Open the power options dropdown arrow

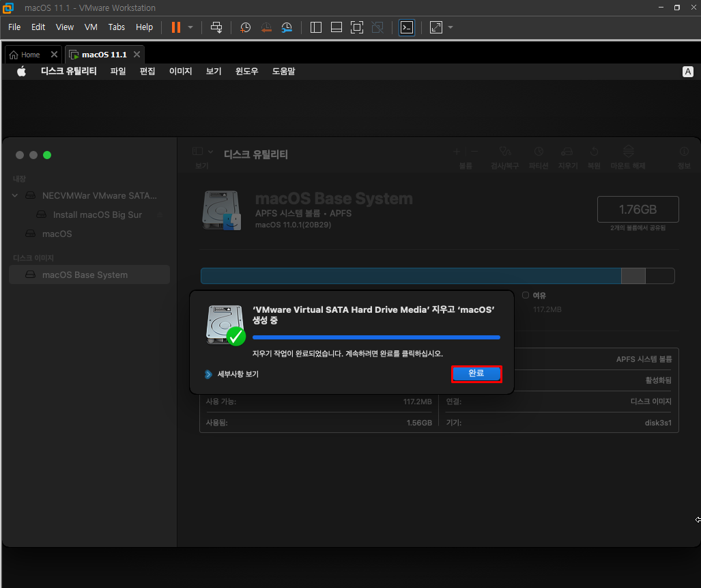[190, 27]
